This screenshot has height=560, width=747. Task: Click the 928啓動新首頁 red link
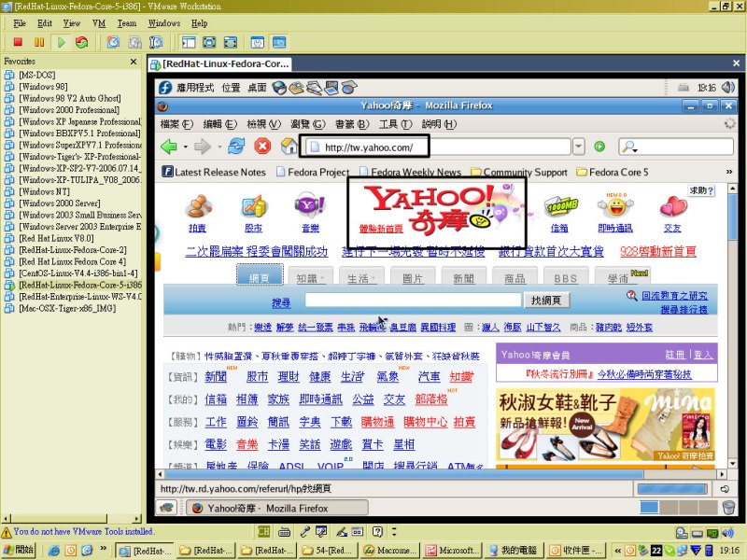click(x=658, y=251)
